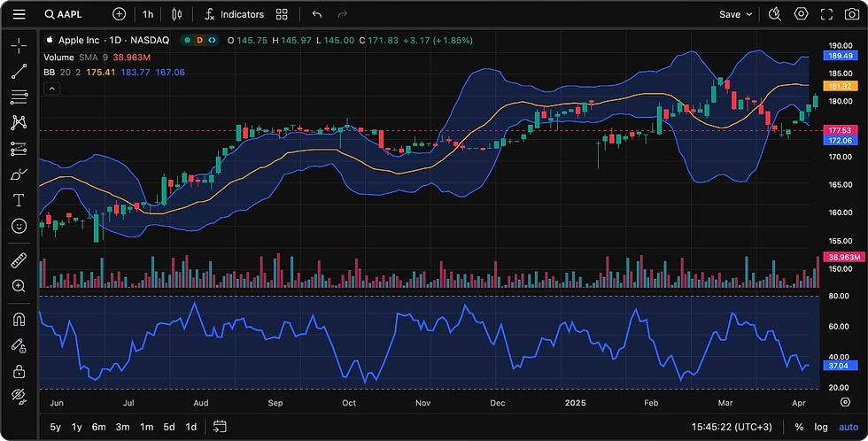Select the 5y time range
The image size is (868, 441).
[x=55, y=427]
